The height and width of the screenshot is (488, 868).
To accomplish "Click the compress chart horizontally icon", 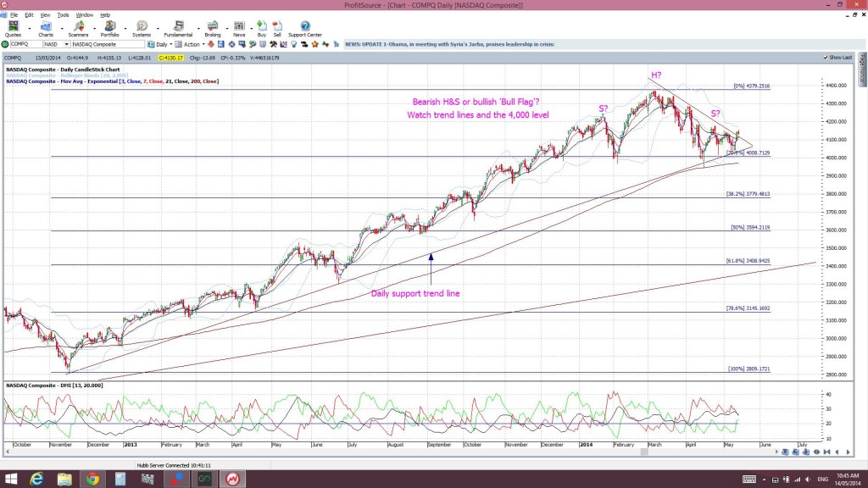I will click(827, 452).
